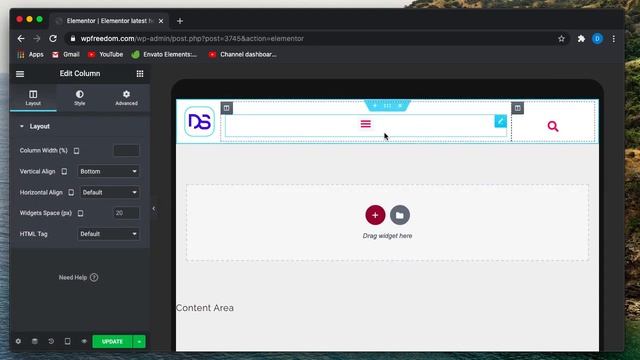Open the Gmail bookmark
Screen dimensions: 640x360
click(66, 54)
